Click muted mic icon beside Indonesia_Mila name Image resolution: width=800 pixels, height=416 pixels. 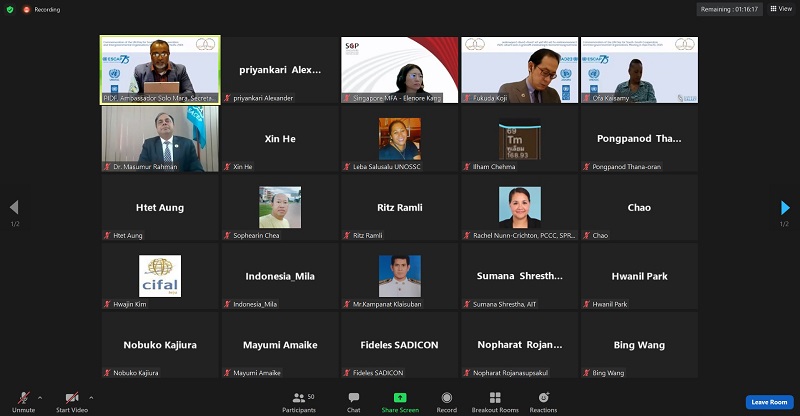[228, 304]
